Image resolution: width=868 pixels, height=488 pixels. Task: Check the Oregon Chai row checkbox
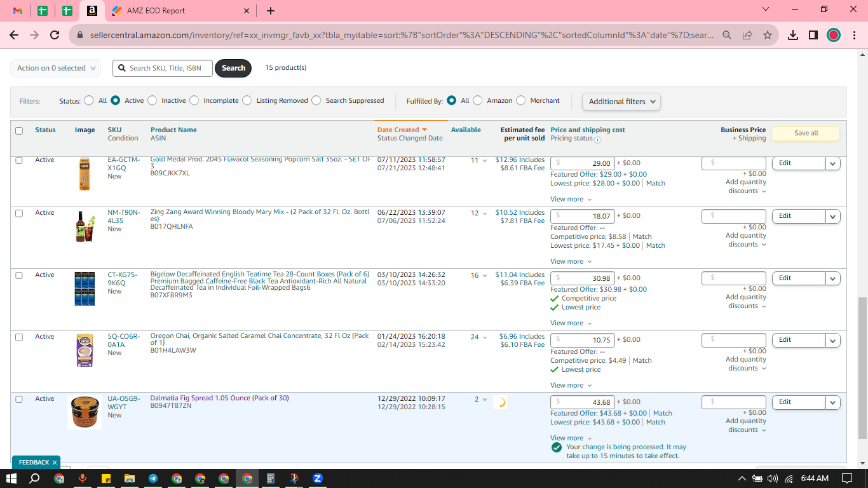coord(19,337)
